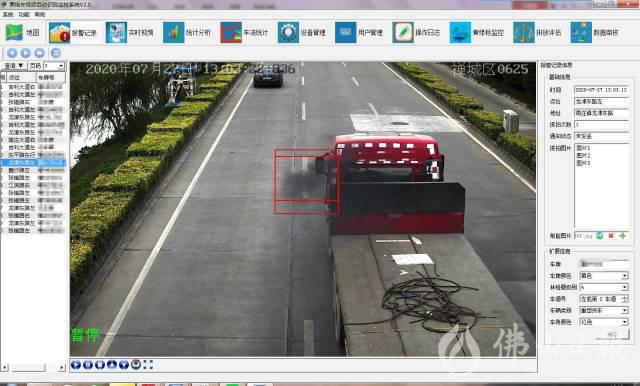The width and height of the screenshot is (640, 386).
Task: Open the yellow-green label monitoring module
Action: click(x=476, y=33)
